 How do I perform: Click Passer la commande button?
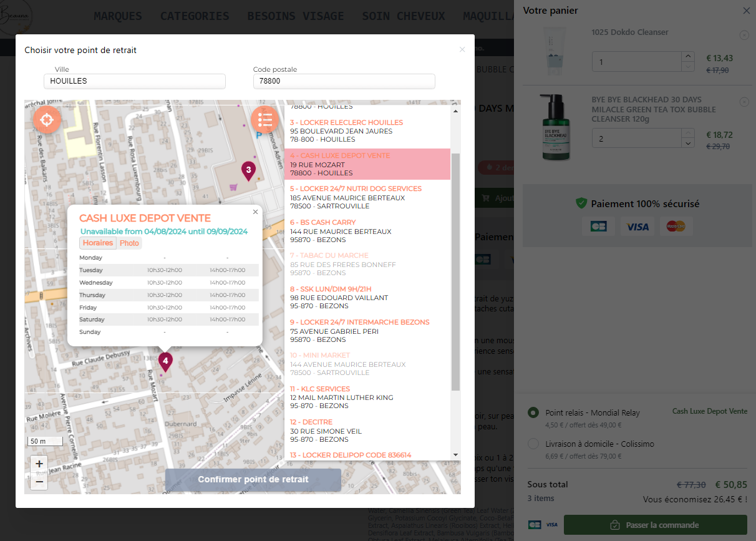655,525
